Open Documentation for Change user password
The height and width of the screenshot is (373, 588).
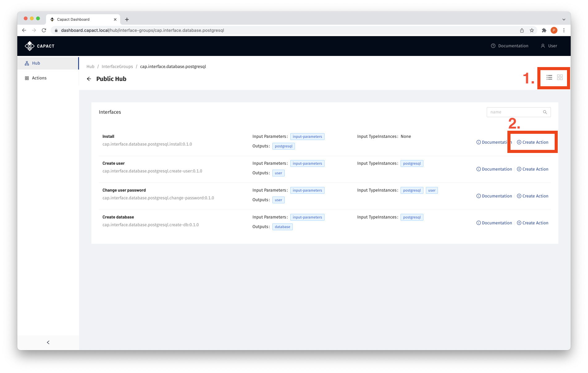[494, 196]
